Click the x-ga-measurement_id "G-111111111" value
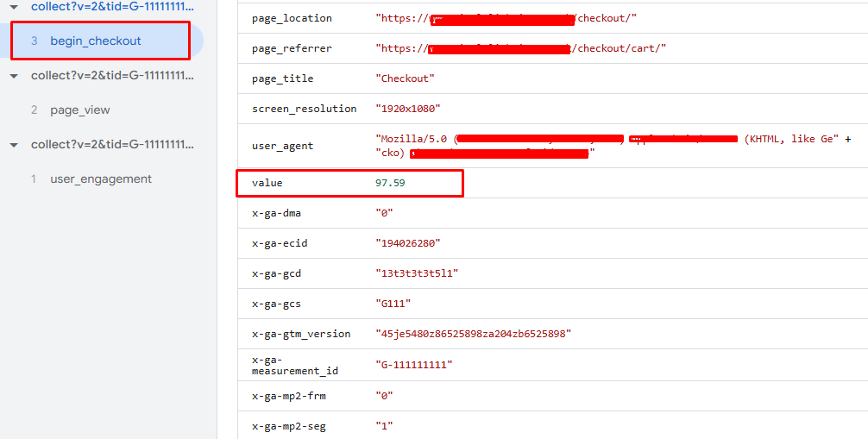 413,365
